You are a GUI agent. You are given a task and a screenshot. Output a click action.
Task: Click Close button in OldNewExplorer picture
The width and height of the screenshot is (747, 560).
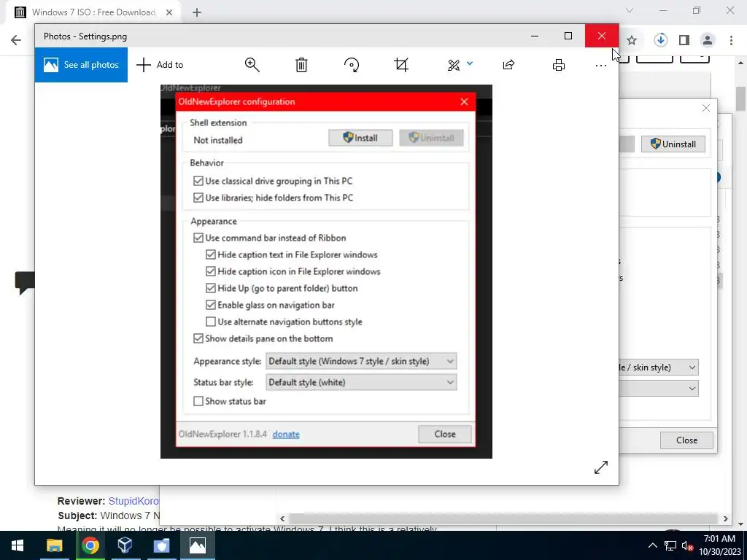pyautogui.click(x=445, y=435)
